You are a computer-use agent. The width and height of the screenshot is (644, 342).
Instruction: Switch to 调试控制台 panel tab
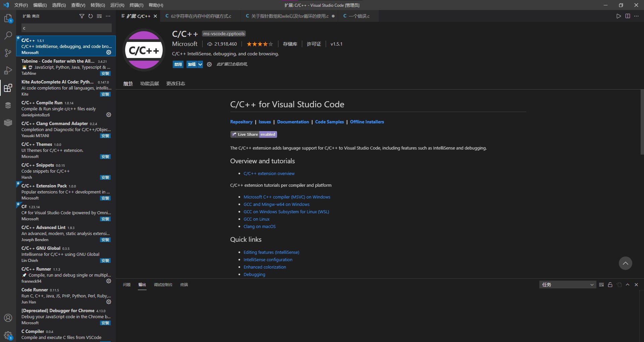click(163, 285)
